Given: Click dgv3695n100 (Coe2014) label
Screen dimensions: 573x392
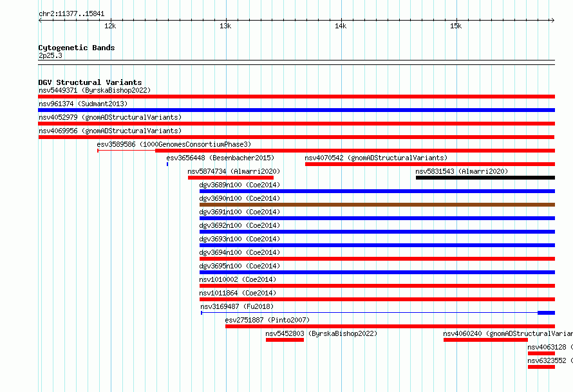Looking at the screenshot, I should click(x=240, y=266).
